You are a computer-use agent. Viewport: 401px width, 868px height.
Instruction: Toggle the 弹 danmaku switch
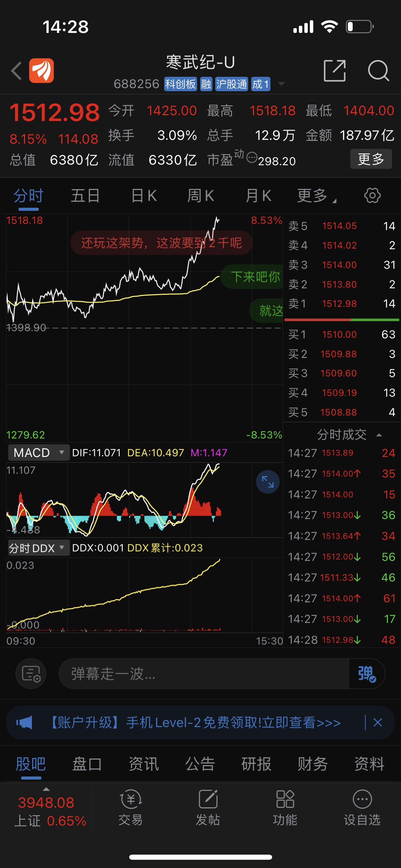(x=367, y=674)
